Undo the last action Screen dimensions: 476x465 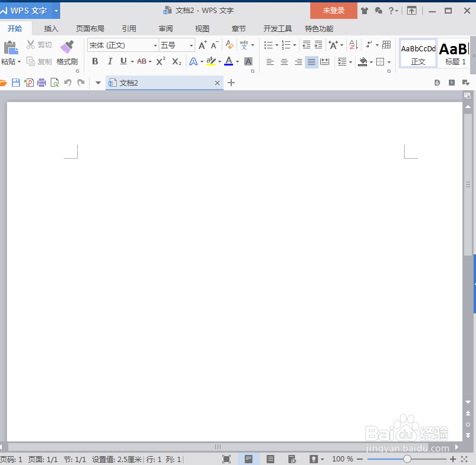click(x=68, y=83)
